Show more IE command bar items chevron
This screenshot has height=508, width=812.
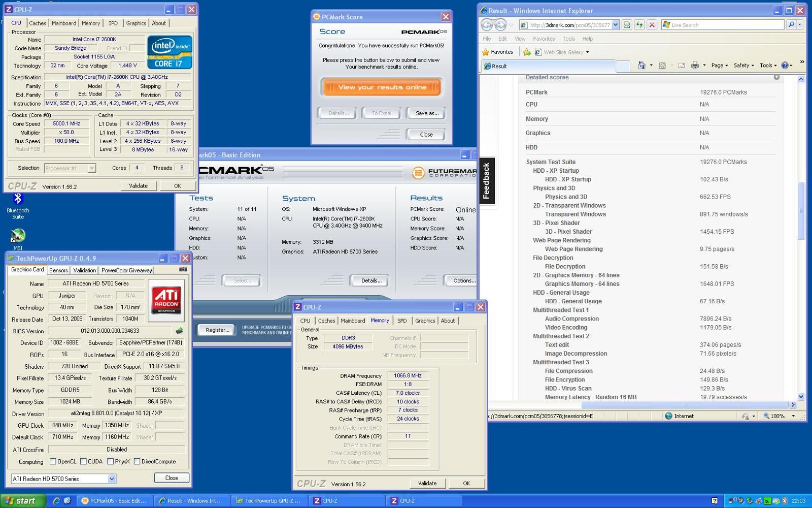click(802, 62)
